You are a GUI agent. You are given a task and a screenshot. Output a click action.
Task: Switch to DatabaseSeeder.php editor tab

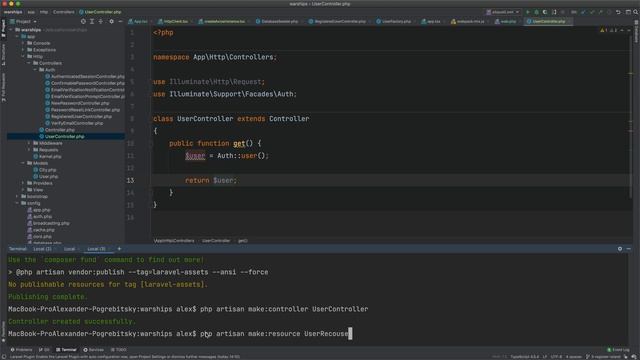point(279,21)
